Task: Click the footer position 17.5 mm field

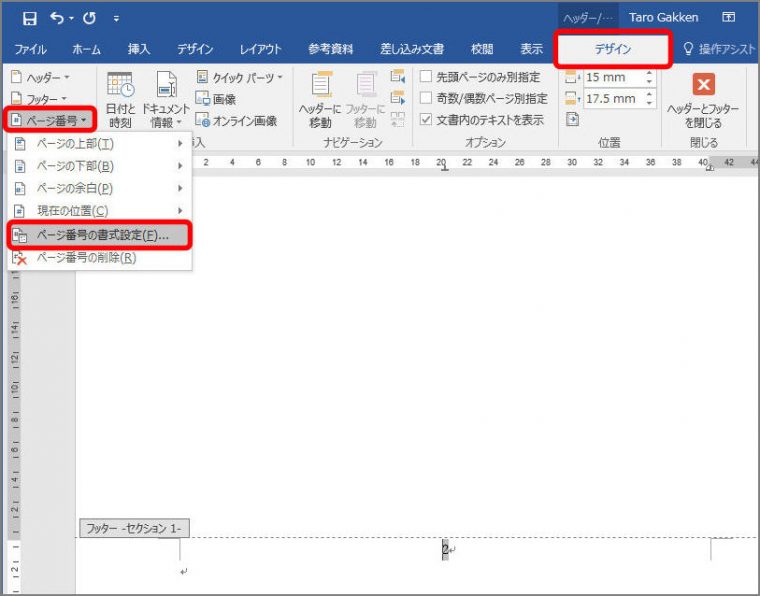Action: (x=613, y=99)
